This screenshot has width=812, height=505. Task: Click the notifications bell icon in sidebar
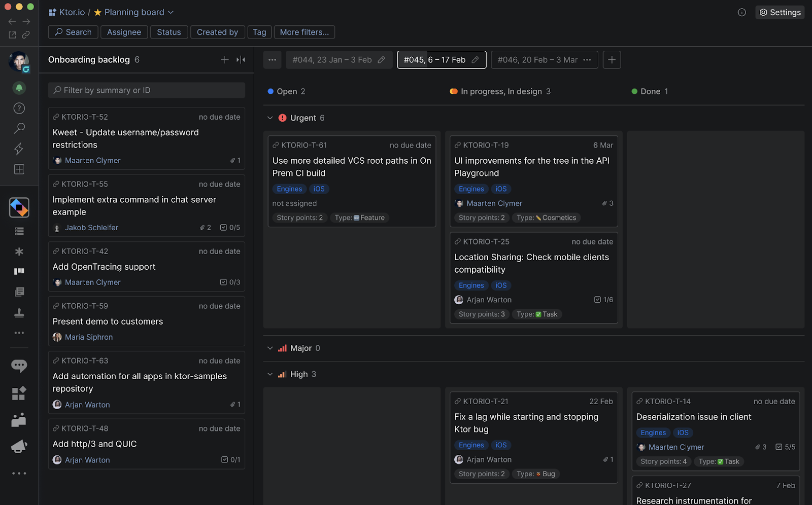19,88
